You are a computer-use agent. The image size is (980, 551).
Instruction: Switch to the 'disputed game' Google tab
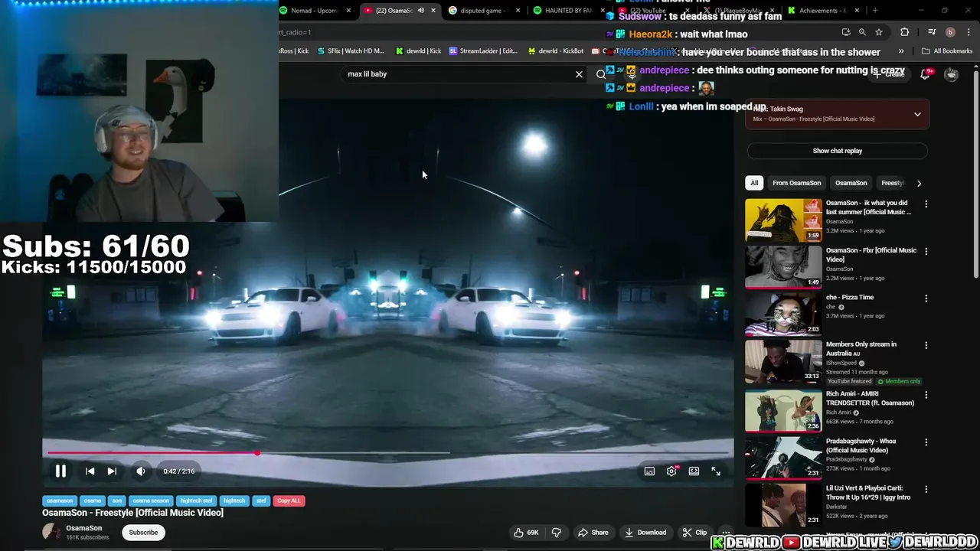(x=482, y=11)
